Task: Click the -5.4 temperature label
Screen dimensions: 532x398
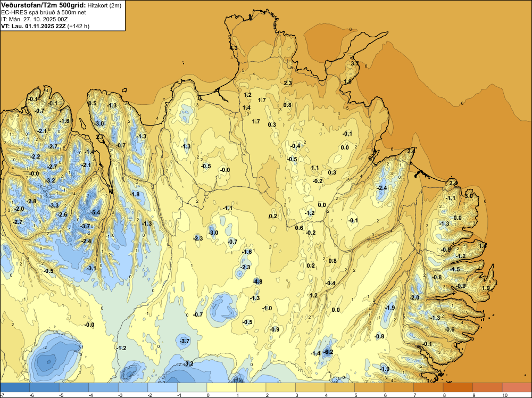Action: coord(96,213)
